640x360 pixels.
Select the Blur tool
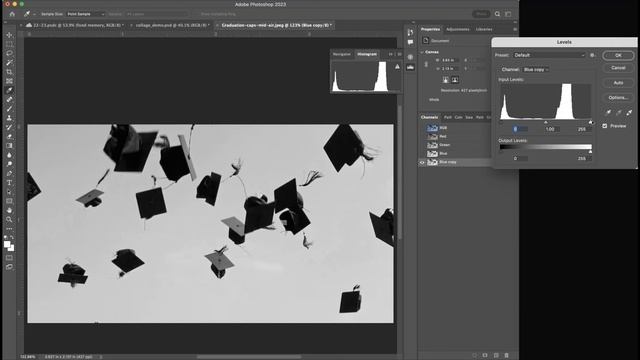[x=9, y=155]
